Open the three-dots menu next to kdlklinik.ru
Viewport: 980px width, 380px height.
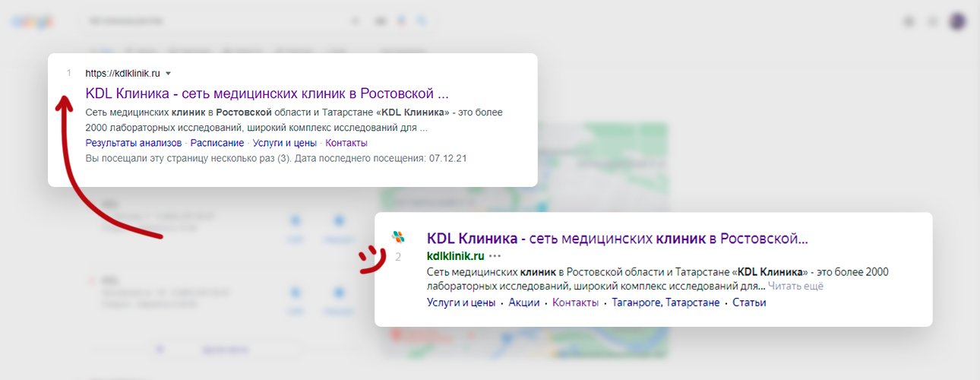495,256
